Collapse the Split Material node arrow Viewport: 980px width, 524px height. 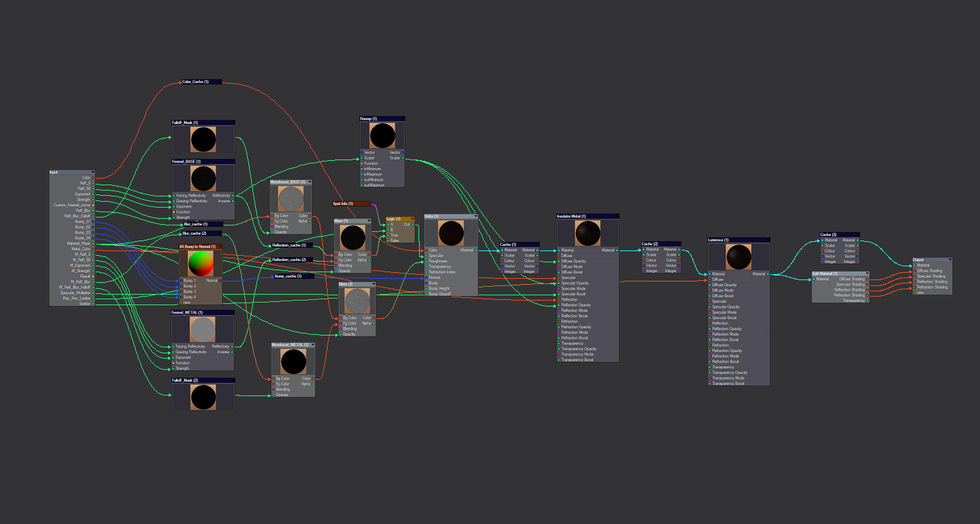[867, 274]
